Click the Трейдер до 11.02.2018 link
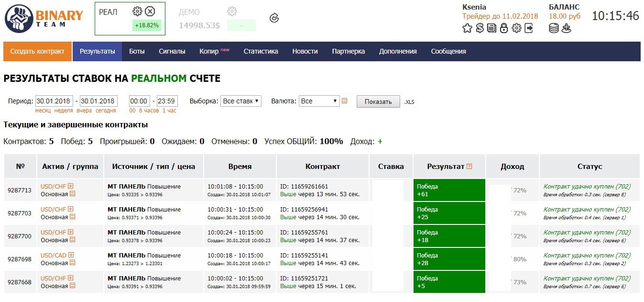The image size is (644, 302). tap(500, 16)
